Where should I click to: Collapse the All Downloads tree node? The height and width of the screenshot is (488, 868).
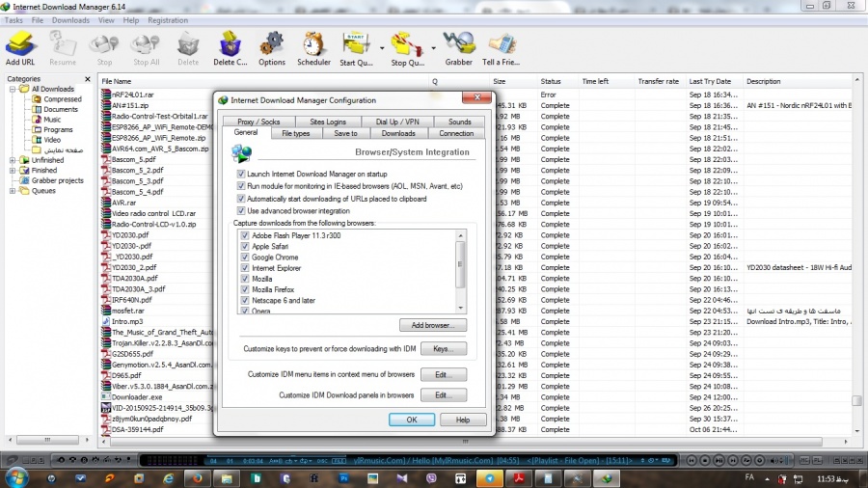point(13,89)
